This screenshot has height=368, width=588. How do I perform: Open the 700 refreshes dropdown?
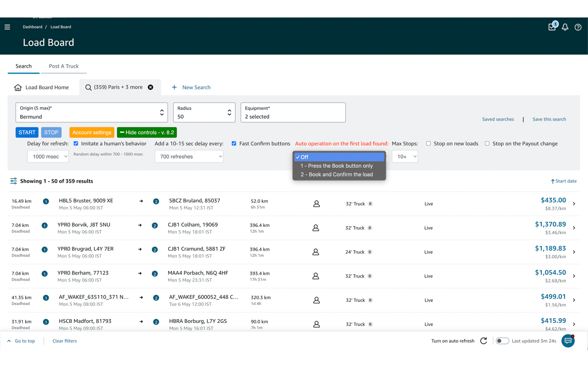coord(189,156)
